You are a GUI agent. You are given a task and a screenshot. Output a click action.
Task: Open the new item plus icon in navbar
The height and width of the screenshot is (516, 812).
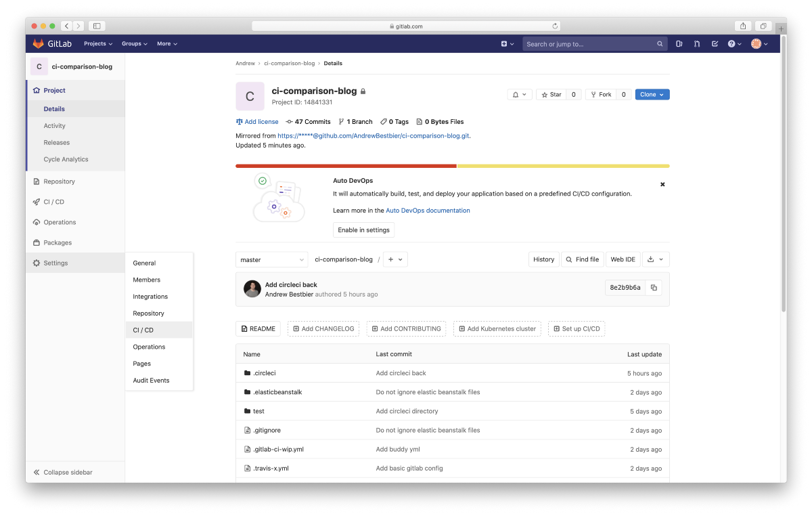click(507, 44)
